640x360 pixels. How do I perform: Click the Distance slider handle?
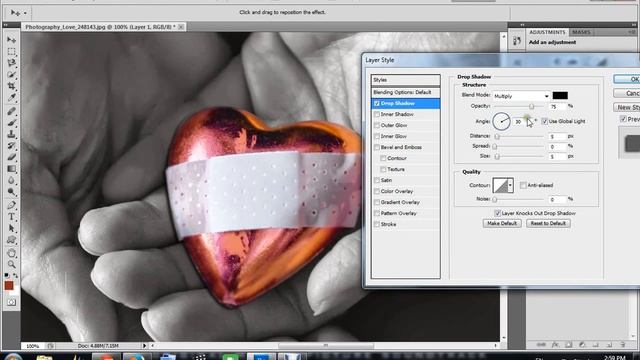click(x=497, y=137)
